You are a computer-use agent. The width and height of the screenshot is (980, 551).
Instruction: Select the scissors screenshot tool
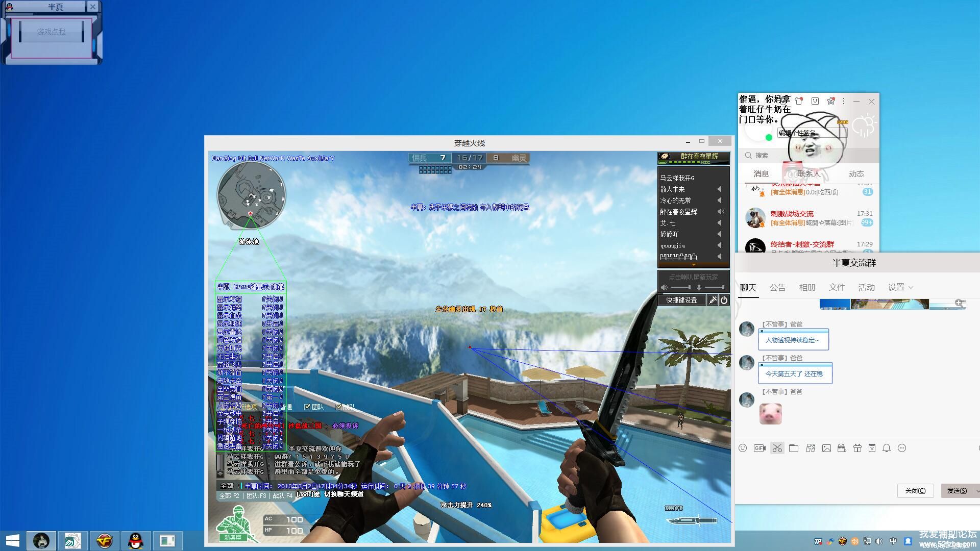[x=777, y=448]
